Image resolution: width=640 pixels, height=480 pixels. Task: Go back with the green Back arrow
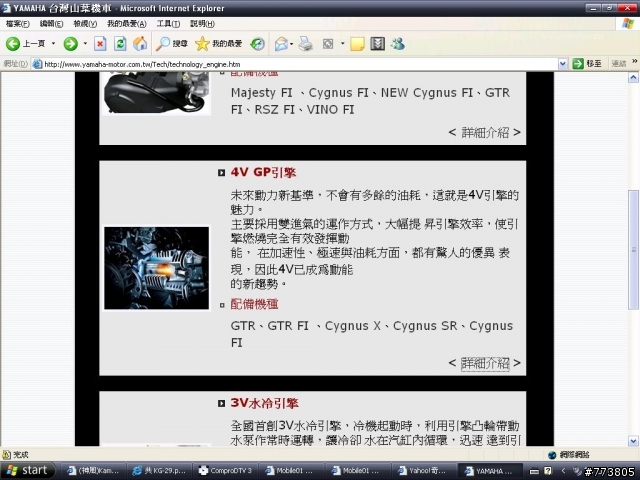click(13, 44)
